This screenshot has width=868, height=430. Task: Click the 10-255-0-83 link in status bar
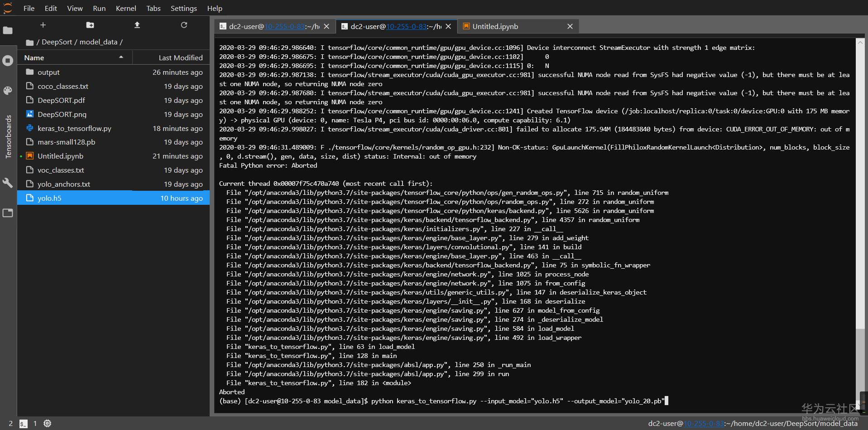tap(704, 424)
